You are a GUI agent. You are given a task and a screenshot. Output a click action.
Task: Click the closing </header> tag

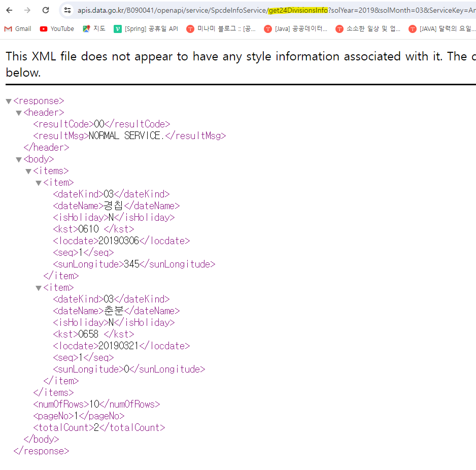pyautogui.click(x=47, y=148)
